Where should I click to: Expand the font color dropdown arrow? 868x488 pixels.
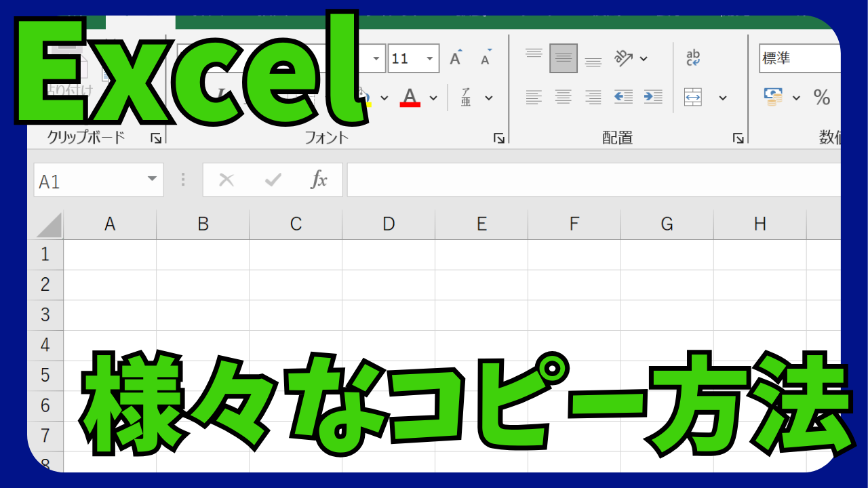click(433, 98)
